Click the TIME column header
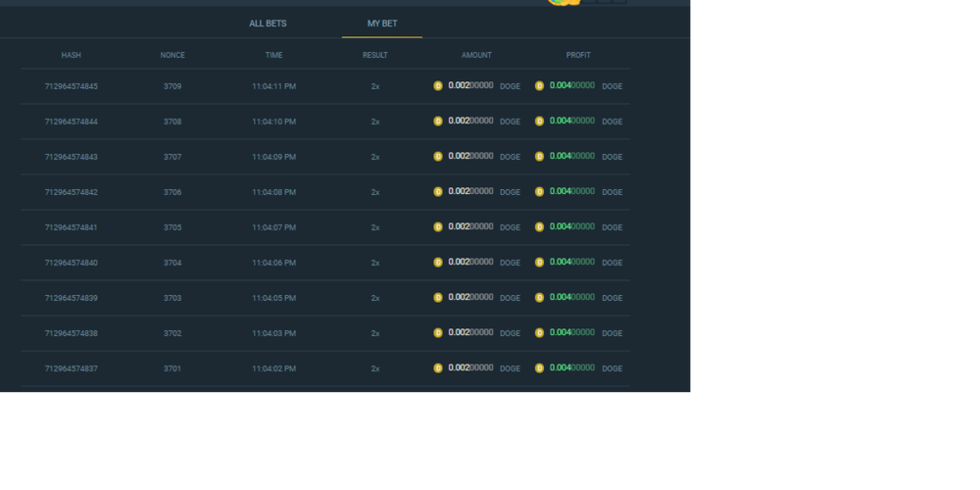 click(273, 55)
